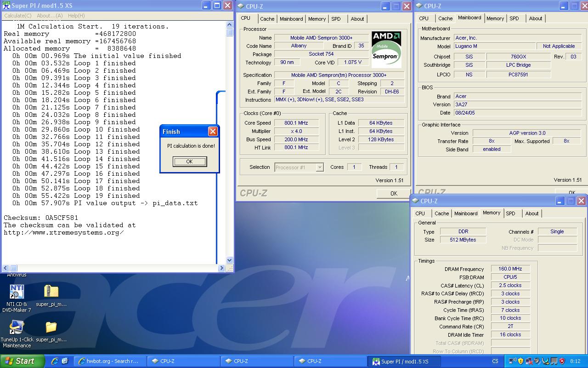Click the Code Name value Albany
Image resolution: width=588 pixels, height=368 pixels.
tap(299, 46)
